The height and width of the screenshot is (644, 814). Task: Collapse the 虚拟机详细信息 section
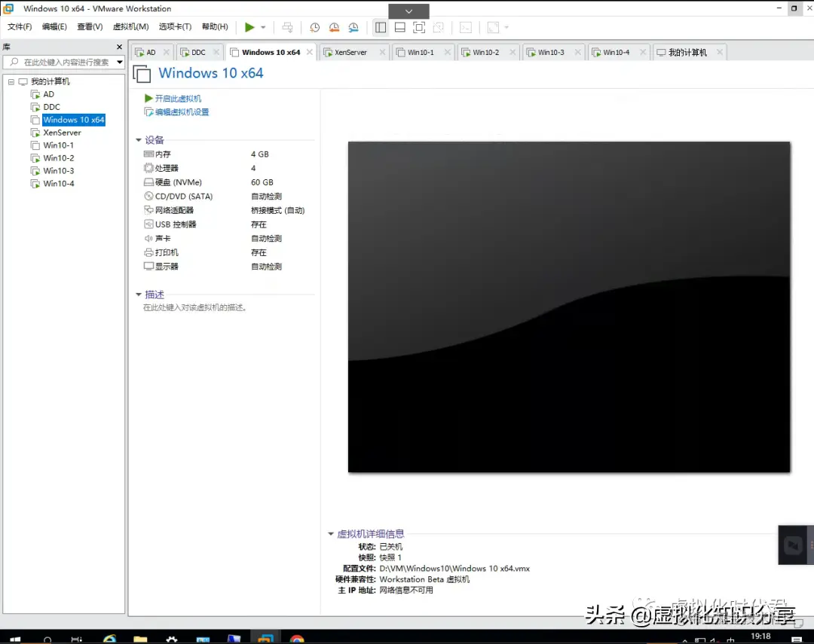click(332, 533)
